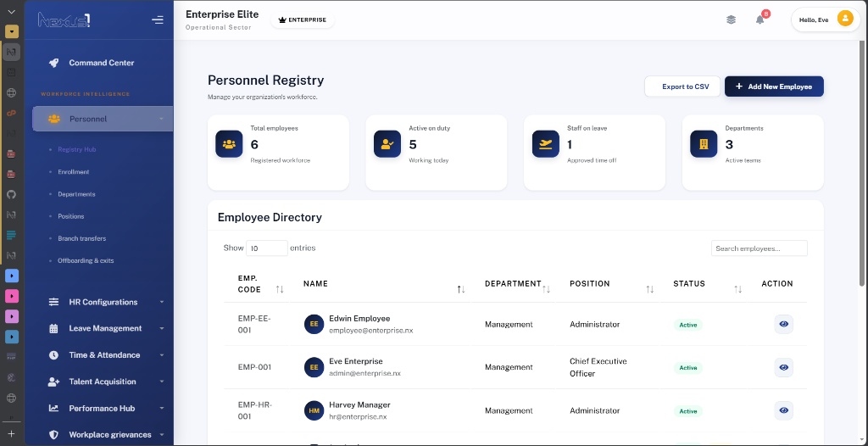Click HR Configurations sliders icon

[53, 302]
